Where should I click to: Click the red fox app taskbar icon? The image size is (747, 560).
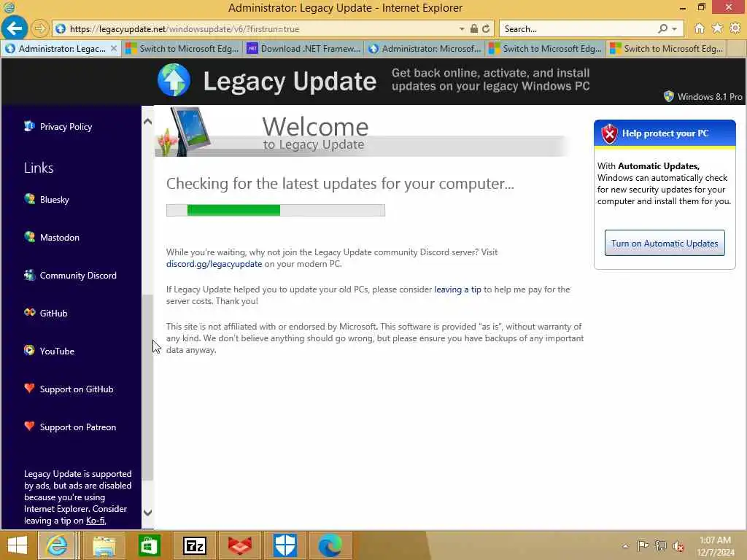(239, 545)
